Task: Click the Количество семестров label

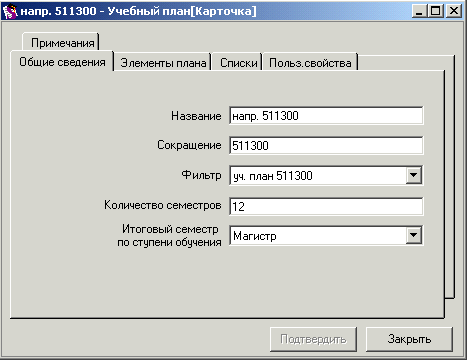Action: (x=163, y=205)
